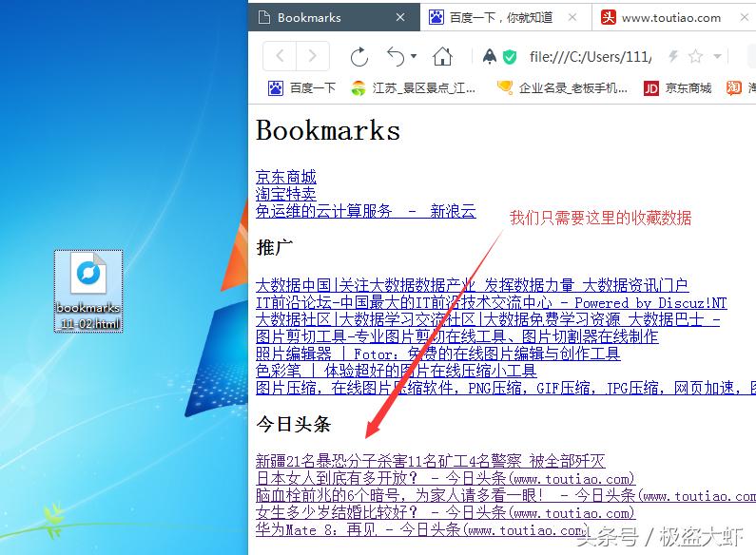Screen dimensions: 756x555
Task: Open the undo arrow's small dropdown caret
Action: point(414,56)
